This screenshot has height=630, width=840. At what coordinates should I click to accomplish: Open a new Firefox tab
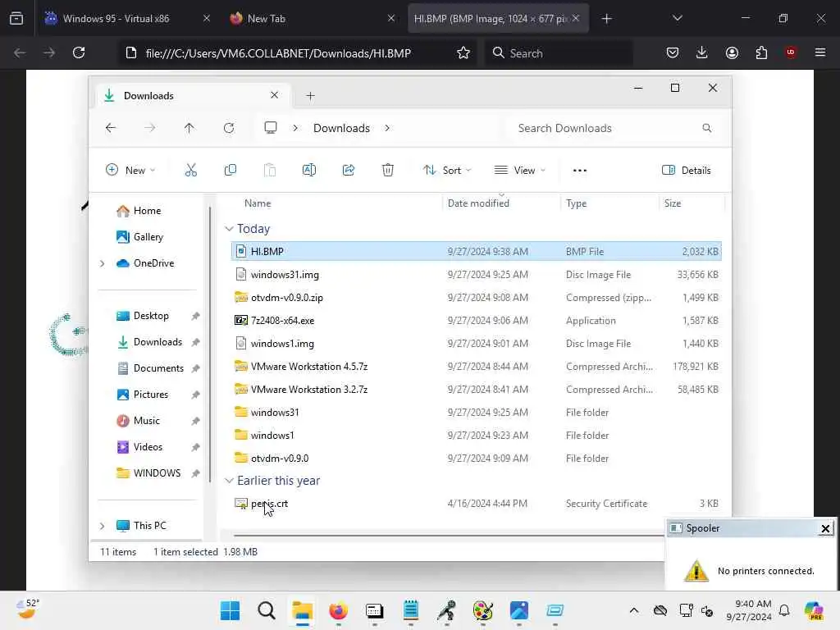pos(606,19)
